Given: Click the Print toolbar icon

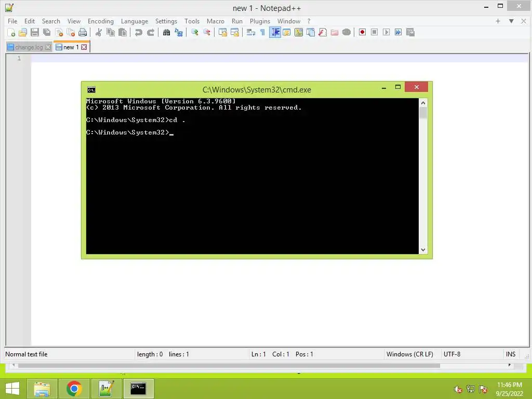Looking at the screenshot, I should pyautogui.click(x=83, y=32).
